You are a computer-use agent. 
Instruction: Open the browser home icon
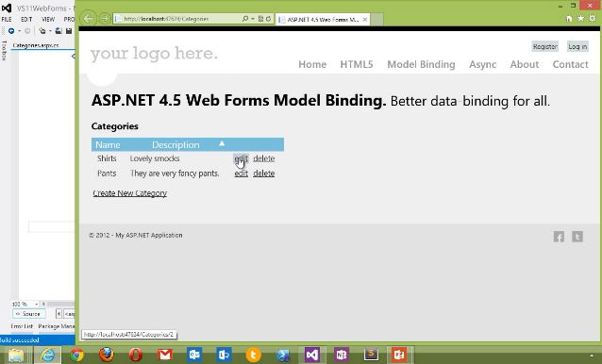pyautogui.click(x=569, y=18)
